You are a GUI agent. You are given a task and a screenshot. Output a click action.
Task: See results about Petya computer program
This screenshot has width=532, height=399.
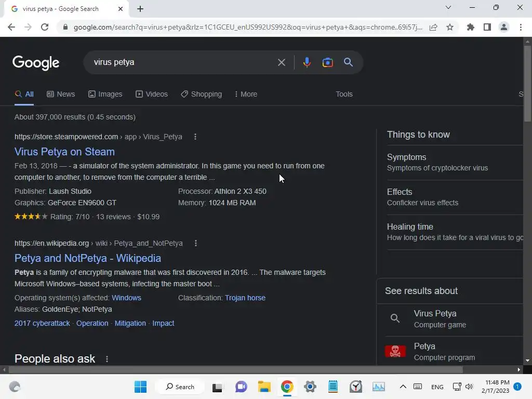pos(449,352)
